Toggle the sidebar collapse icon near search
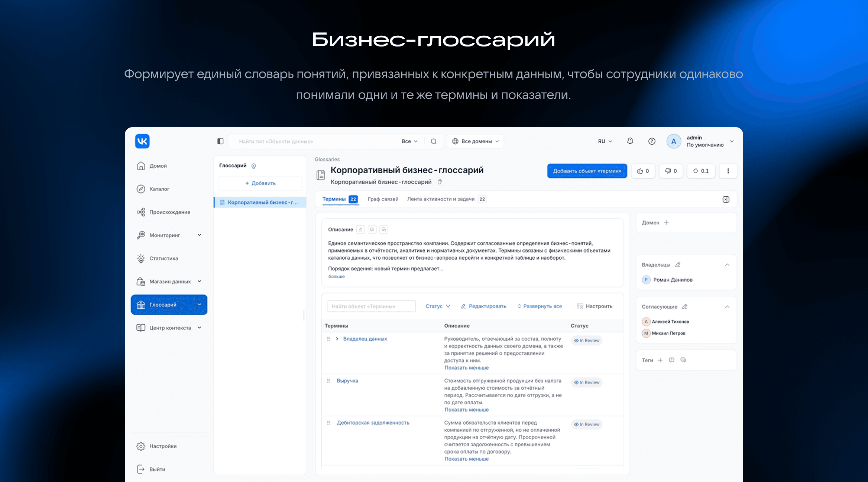The width and height of the screenshot is (868, 482). 220,141
